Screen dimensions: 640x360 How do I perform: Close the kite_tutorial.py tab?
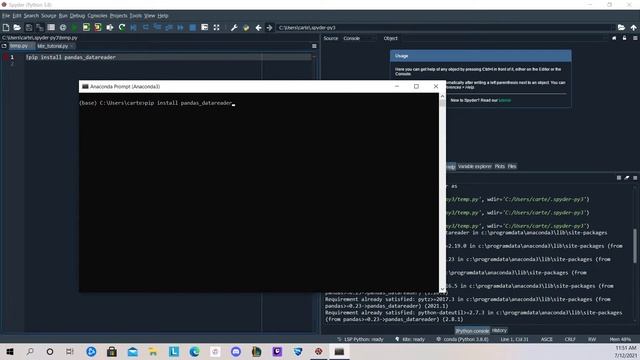pos(72,46)
